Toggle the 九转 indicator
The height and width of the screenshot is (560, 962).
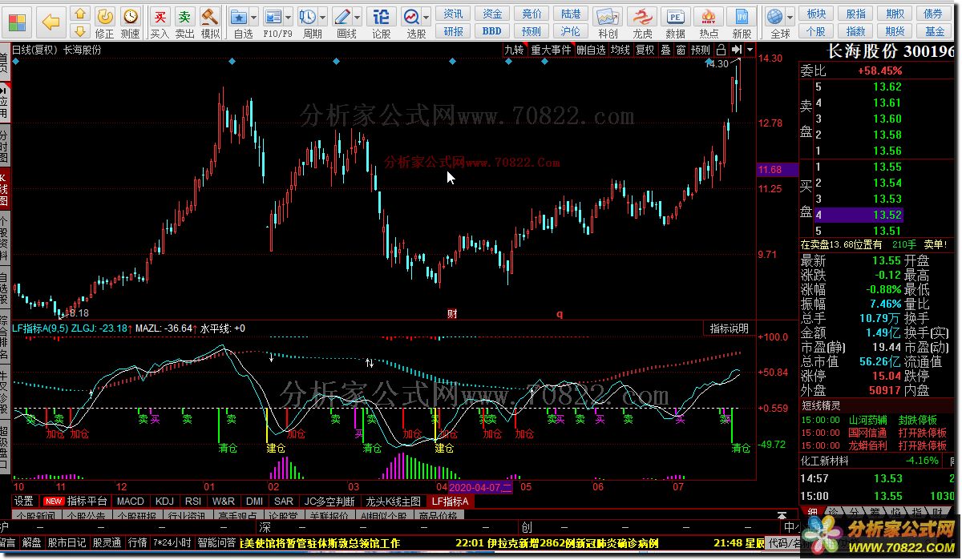(x=514, y=50)
